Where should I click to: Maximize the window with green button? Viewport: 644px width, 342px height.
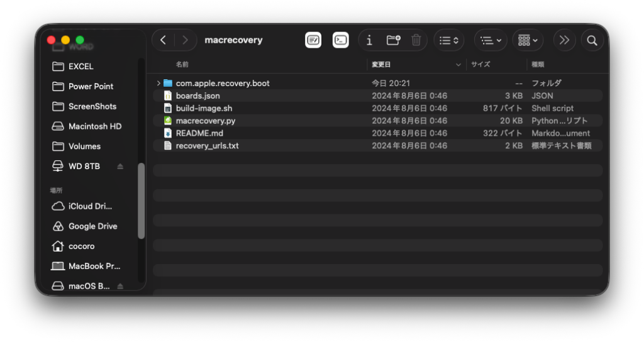80,40
